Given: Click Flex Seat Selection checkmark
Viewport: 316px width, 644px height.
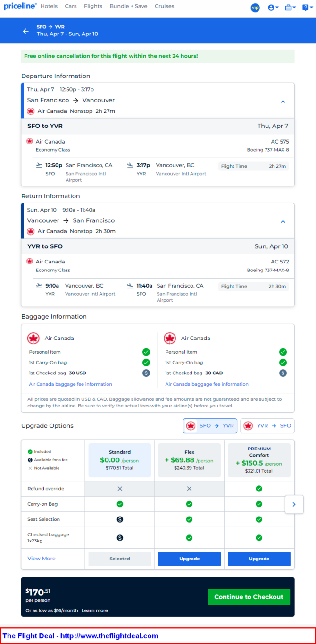Looking at the screenshot, I should pyautogui.click(x=189, y=519).
